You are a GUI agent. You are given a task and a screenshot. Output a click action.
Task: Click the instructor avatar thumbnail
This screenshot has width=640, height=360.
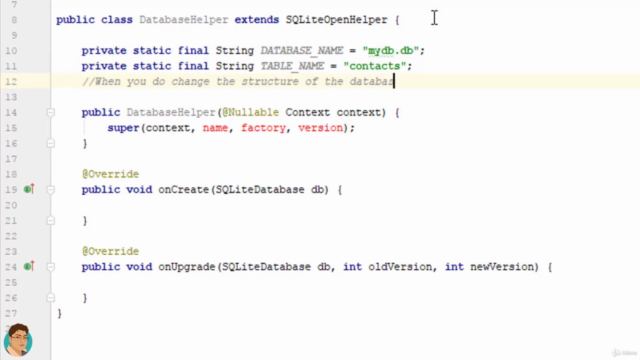pyautogui.click(x=18, y=340)
